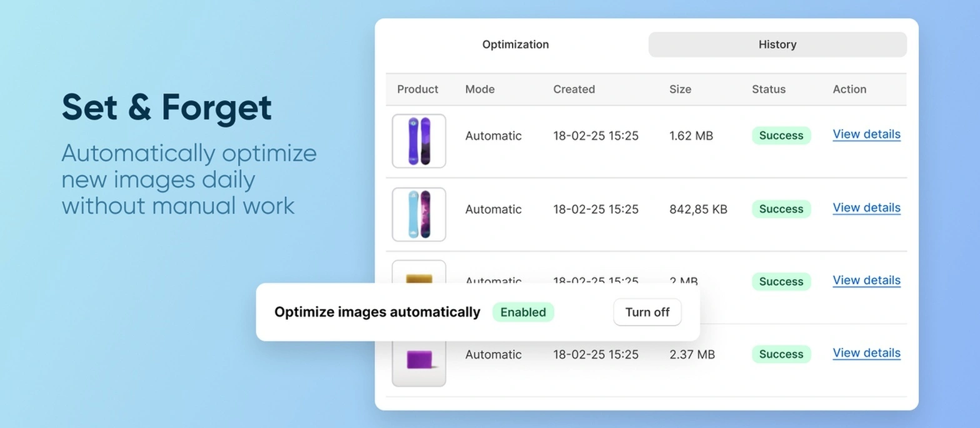The width and height of the screenshot is (980, 428).
Task: Click the Success badge for the 842,85 KB row
Action: [781, 209]
